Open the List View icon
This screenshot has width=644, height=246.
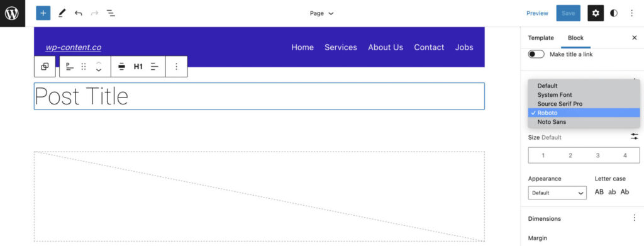(111, 13)
